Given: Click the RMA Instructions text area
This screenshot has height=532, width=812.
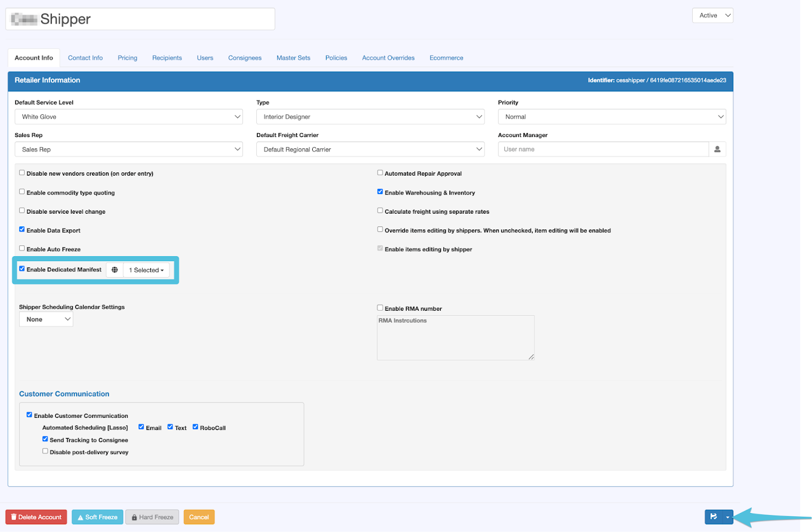Looking at the screenshot, I should [455, 338].
